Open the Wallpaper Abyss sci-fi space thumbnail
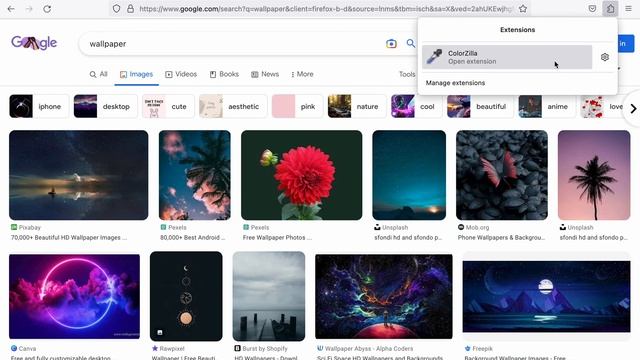The image size is (640, 360). [384, 297]
